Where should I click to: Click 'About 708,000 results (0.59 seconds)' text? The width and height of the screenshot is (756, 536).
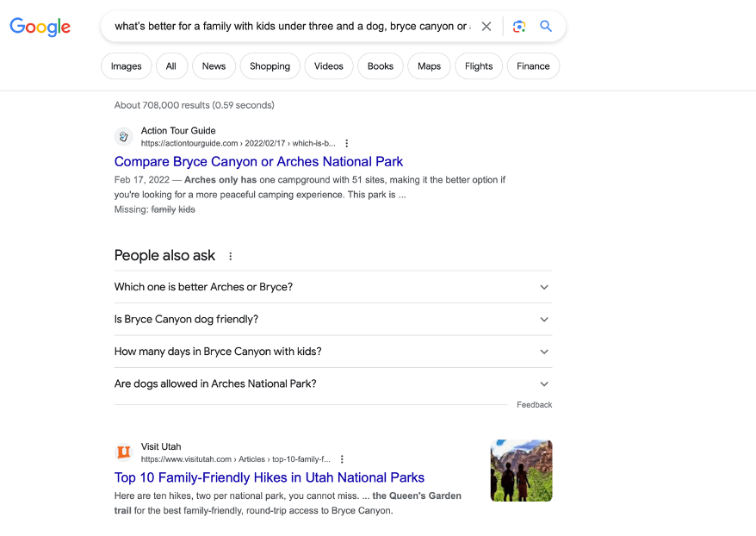[x=195, y=105]
